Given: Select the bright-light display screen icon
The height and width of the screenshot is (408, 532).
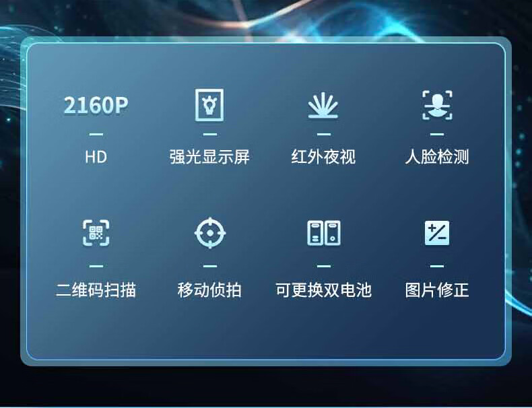Looking at the screenshot, I should click(x=209, y=105).
